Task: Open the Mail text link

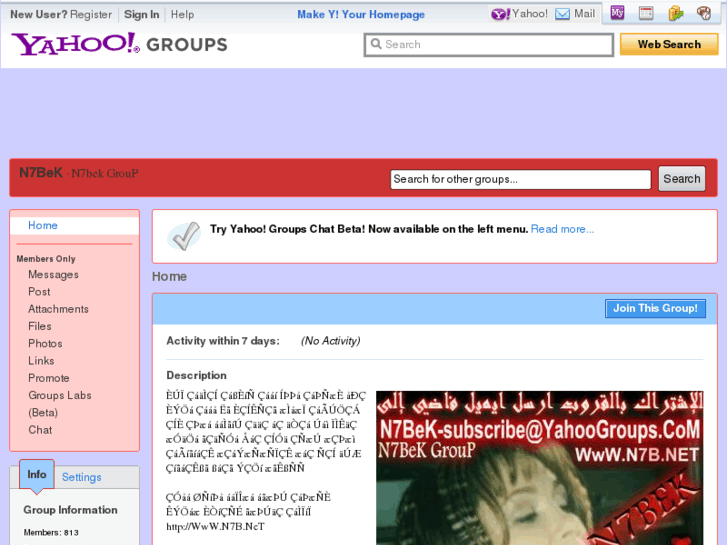Action: (584, 14)
